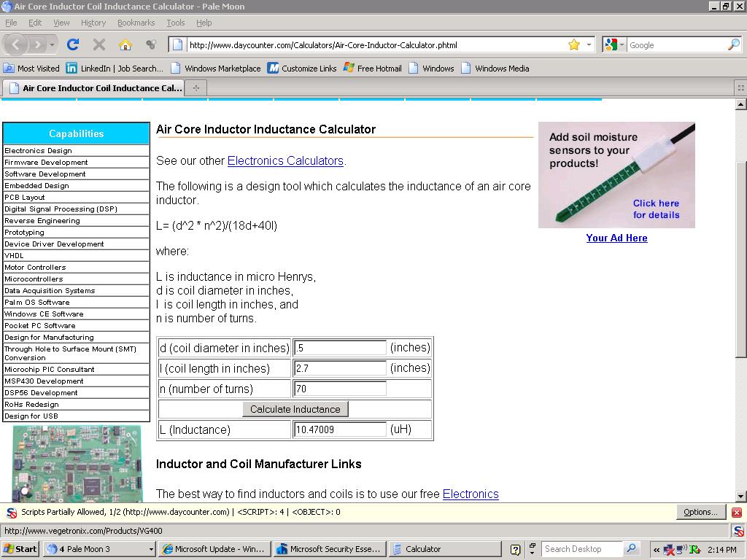Open the address bar history dropdown
This screenshot has width=747, height=560.
pos(589,44)
